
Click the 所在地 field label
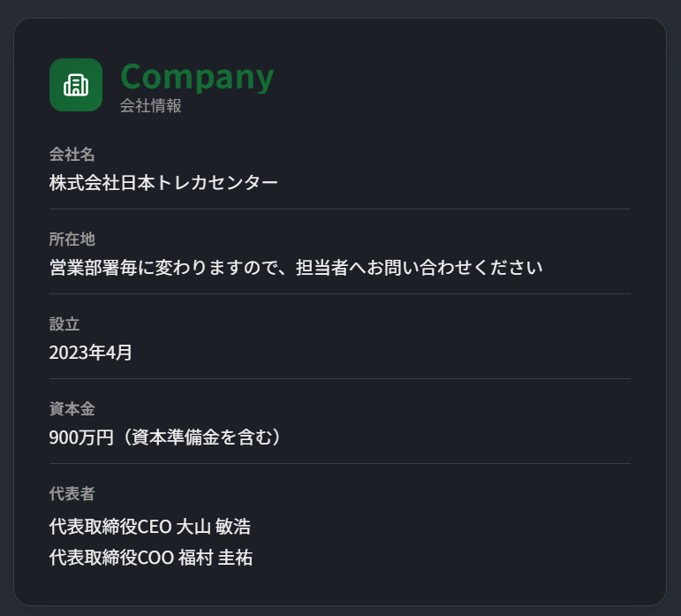72,240
